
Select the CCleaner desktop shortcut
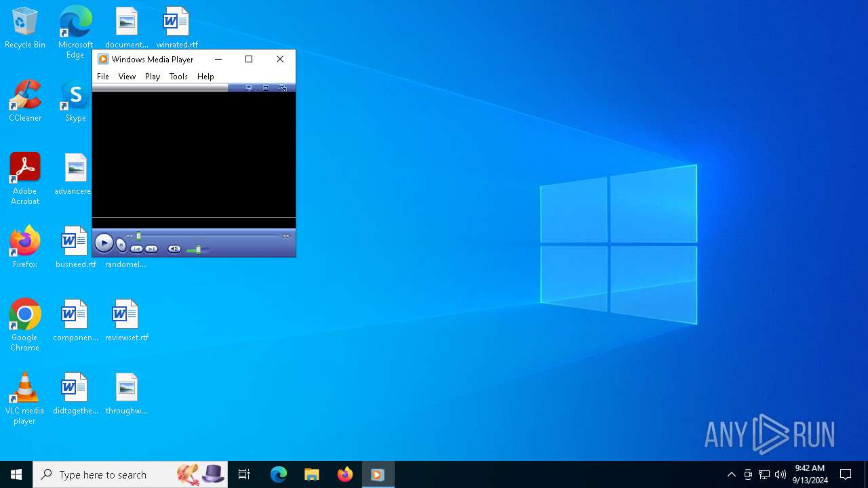tap(25, 101)
